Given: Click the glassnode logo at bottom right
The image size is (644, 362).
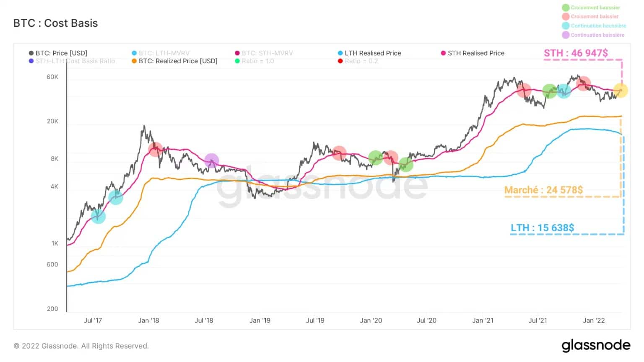Looking at the screenshot, I should (596, 345).
